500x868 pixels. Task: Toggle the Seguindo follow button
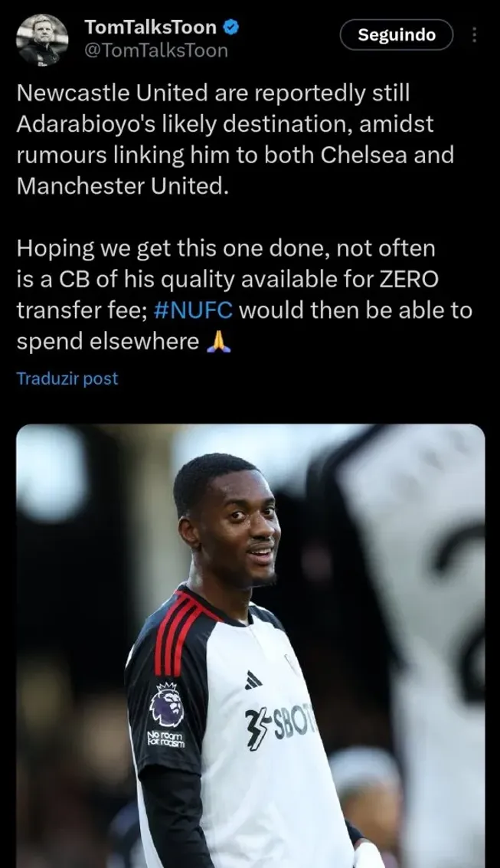pos(397,35)
